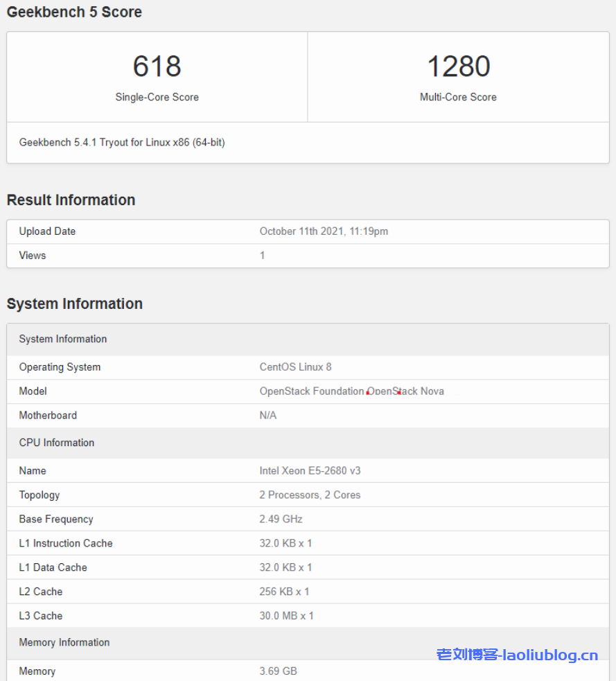Select the System Information section heading
The image size is (616, 681).
[74, 303]
